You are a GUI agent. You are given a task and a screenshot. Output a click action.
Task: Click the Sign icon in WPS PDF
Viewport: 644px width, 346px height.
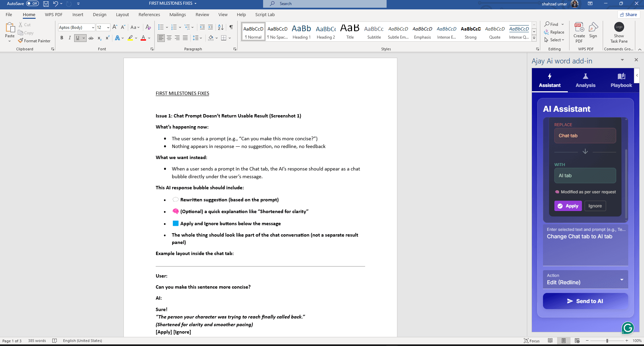click(x=593, y=30)
